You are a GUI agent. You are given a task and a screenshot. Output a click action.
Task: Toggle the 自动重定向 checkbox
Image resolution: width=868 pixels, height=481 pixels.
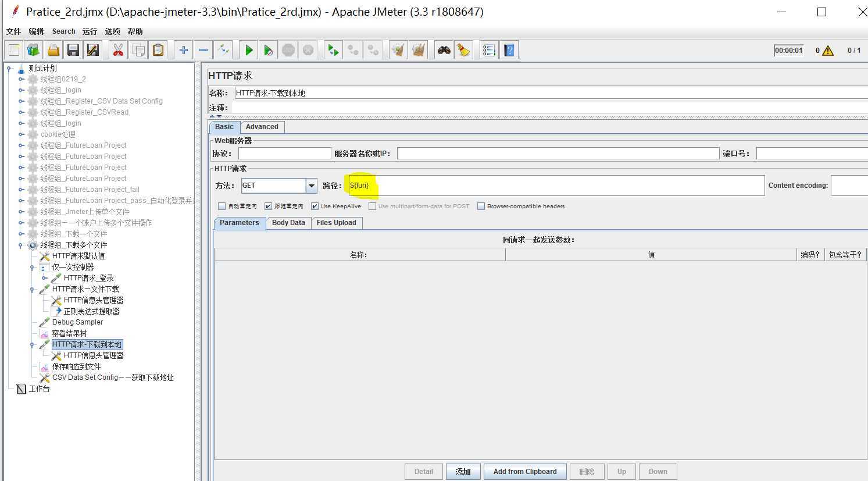222,206
